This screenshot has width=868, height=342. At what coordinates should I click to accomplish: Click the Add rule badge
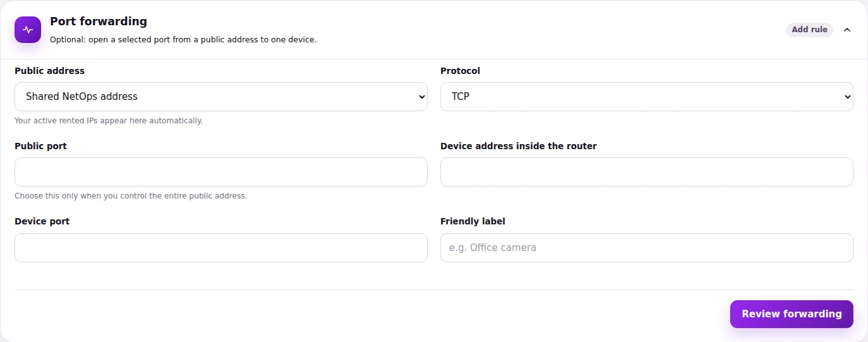(809, 30)
